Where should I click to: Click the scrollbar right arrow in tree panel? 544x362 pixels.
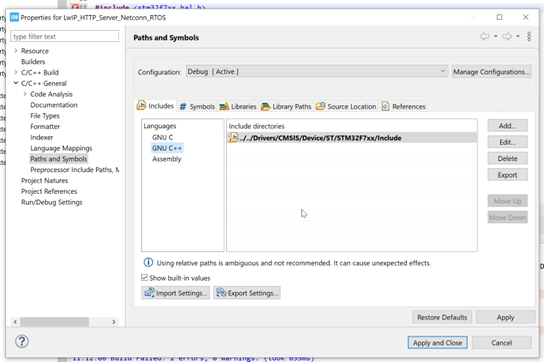click(x=113, y=322)
